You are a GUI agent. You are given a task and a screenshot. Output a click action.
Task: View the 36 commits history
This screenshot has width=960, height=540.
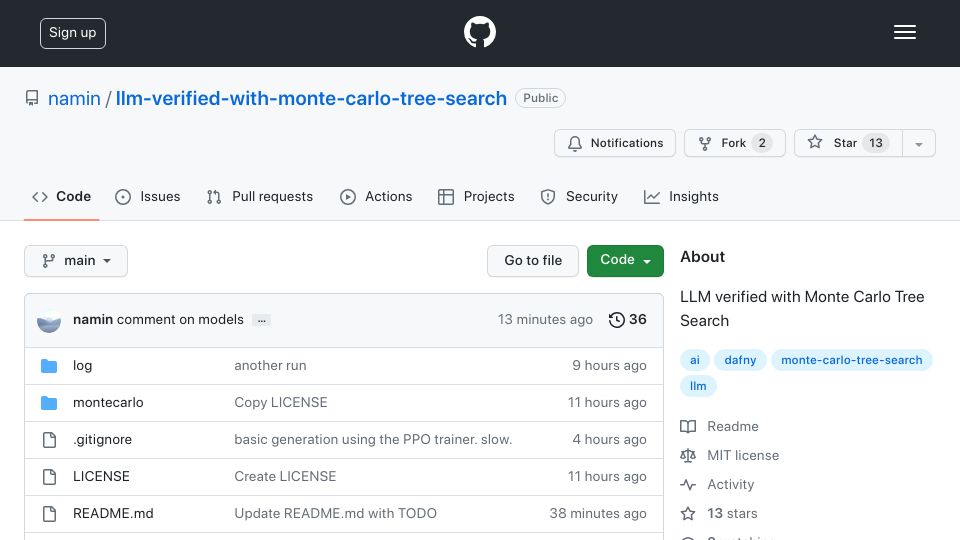pos(628,320)
